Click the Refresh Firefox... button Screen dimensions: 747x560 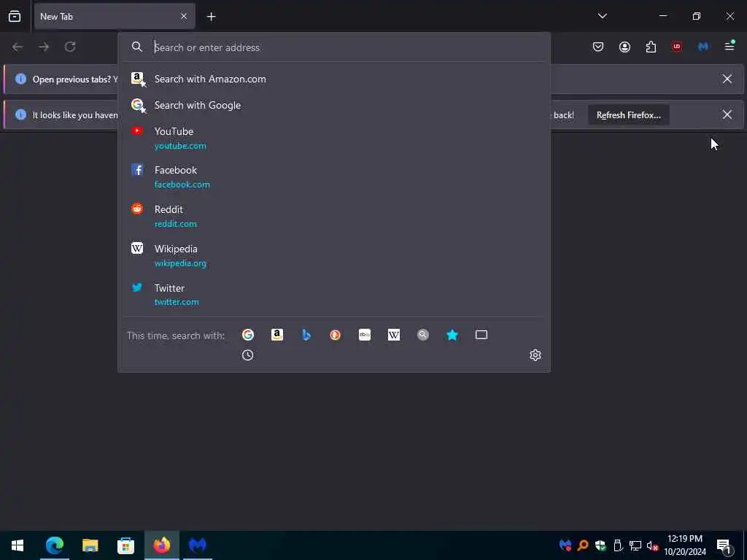(628, 115)
